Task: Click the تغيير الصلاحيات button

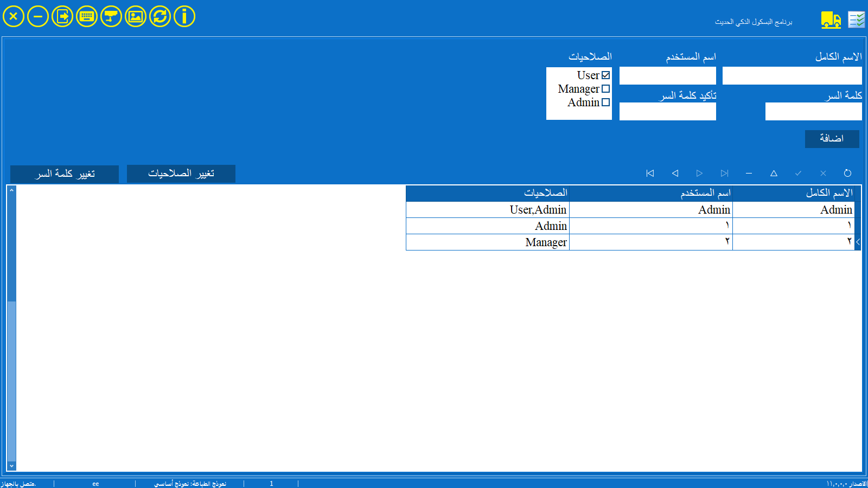Action: (181, 174)
